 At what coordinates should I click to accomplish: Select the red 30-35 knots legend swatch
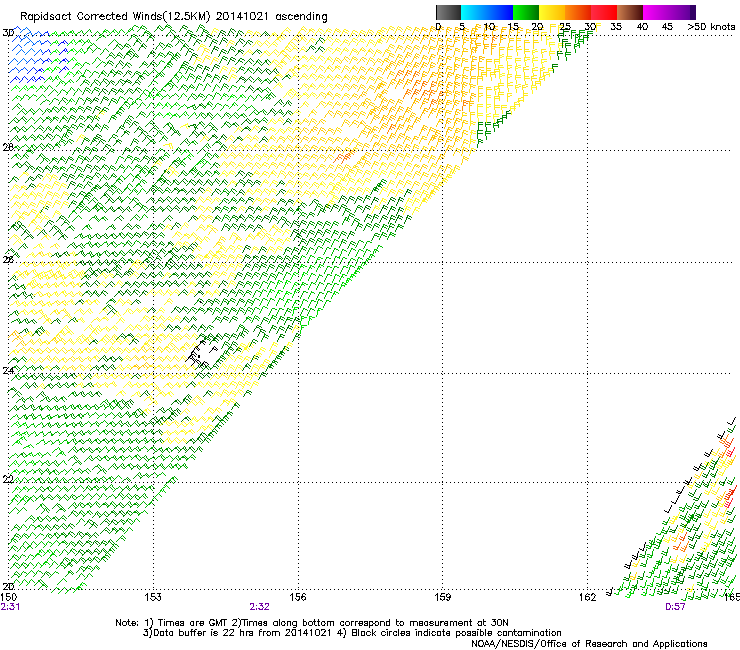[x=604, y=12]
